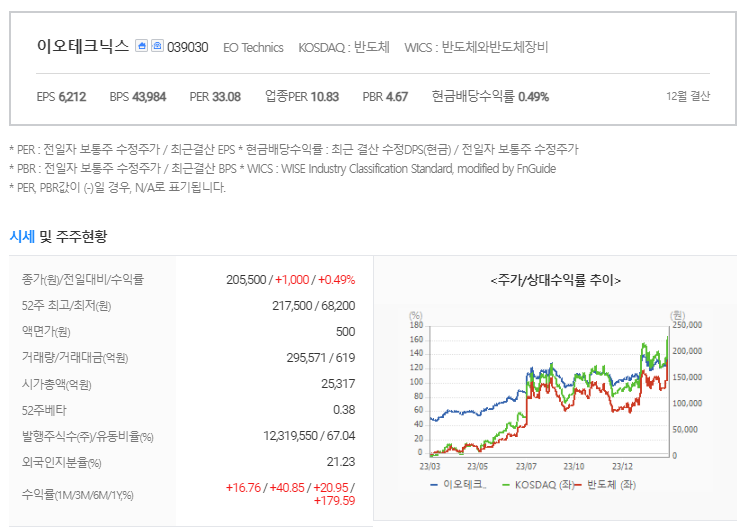Toggle the KOSDAQ (좌) green legend entry
The image size is (744, 529).
coord(538,485)
